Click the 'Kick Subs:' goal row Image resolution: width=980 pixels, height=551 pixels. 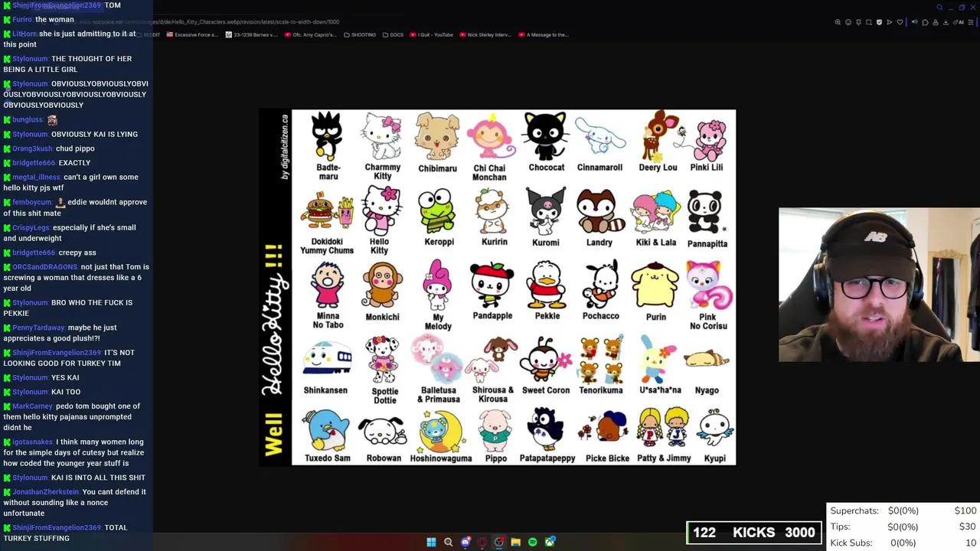[x=903, y=543]
